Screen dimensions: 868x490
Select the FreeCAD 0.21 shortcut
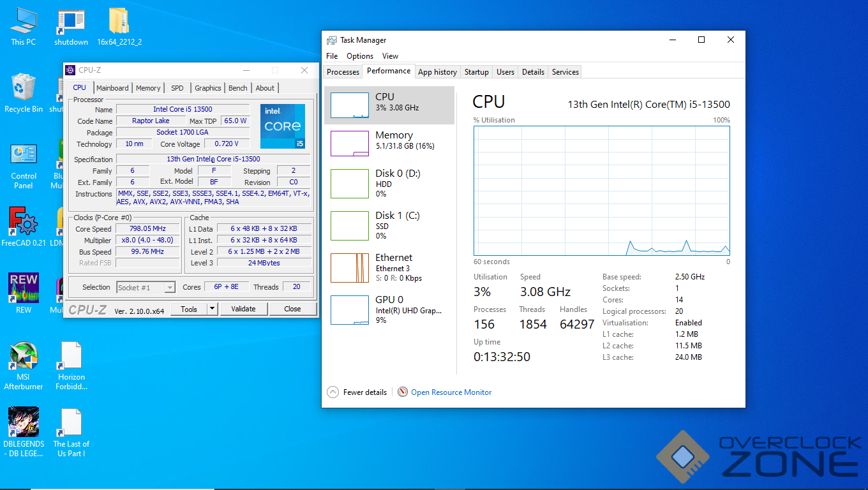(24, 226)
